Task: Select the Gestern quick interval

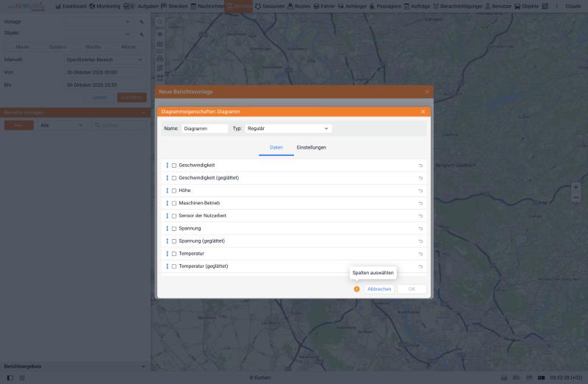Action: pos(57,47)
